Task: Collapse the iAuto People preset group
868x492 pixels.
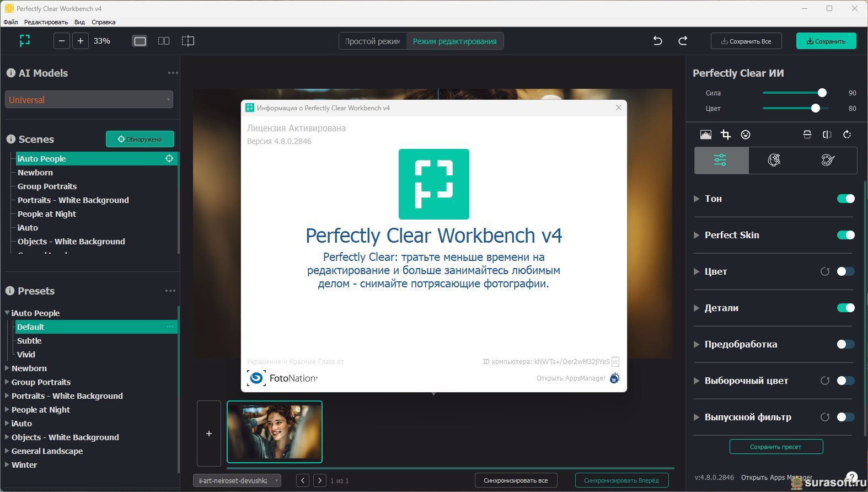Action: click(x=7, y=313)
